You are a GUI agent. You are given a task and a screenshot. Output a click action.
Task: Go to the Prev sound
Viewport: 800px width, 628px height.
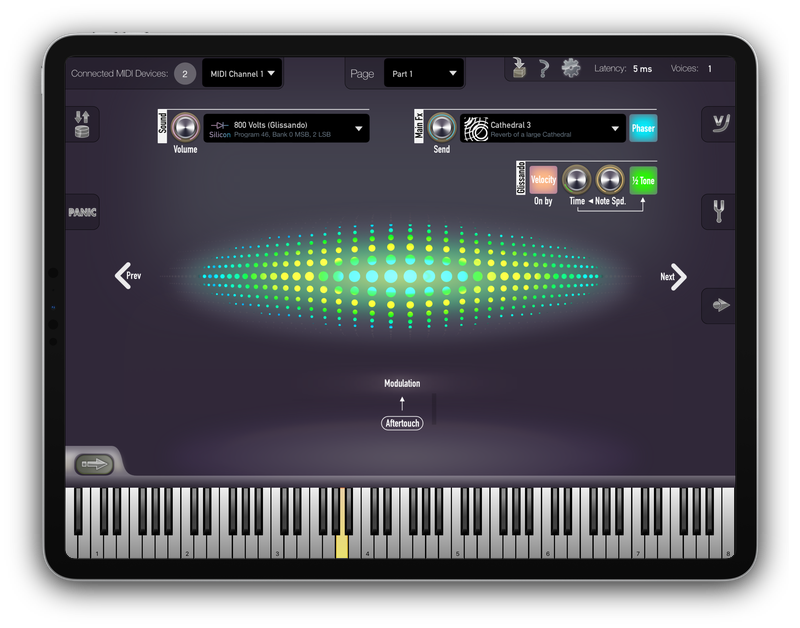tap(126, 276)
